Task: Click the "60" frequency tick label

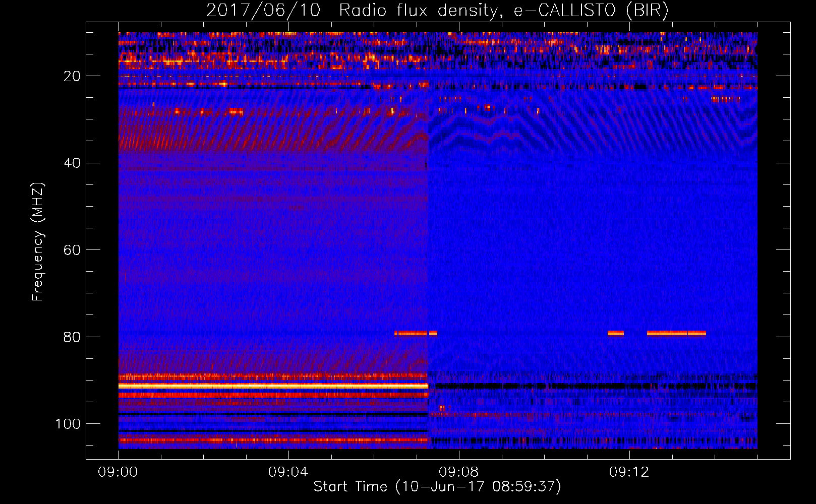Action: [72, 250]
